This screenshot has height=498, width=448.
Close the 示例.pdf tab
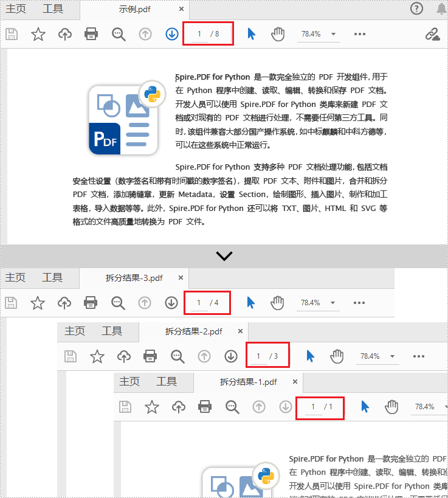tap(181, 9)
